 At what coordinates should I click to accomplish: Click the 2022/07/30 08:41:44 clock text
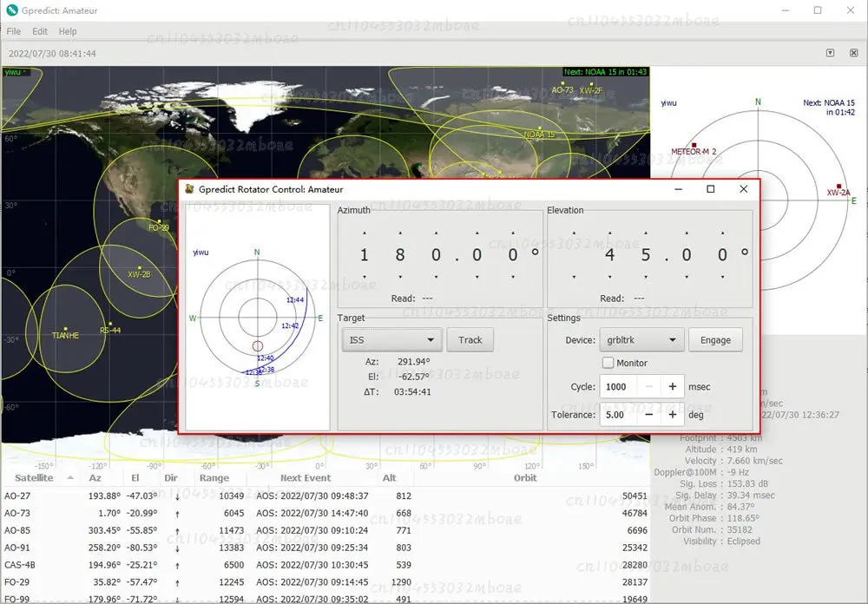[x=52, y=54]
